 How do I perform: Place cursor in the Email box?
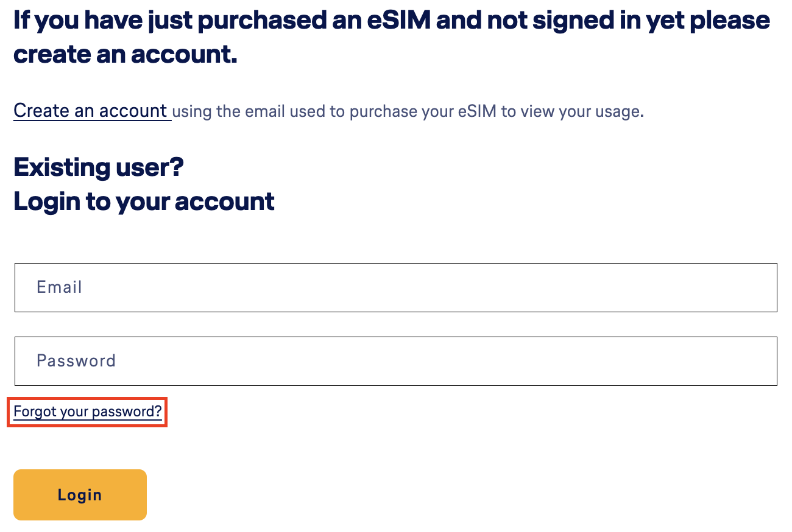pyautogui.click(x=395, y=287)
